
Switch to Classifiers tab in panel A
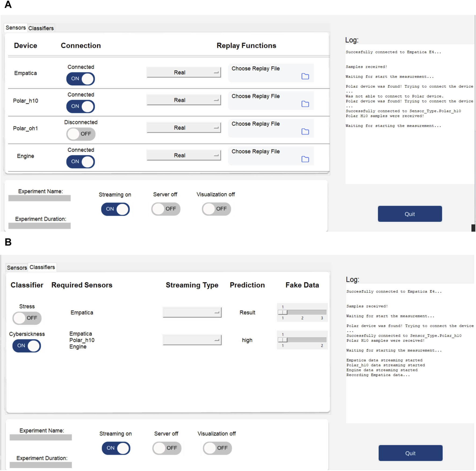(x=41, y=28)
